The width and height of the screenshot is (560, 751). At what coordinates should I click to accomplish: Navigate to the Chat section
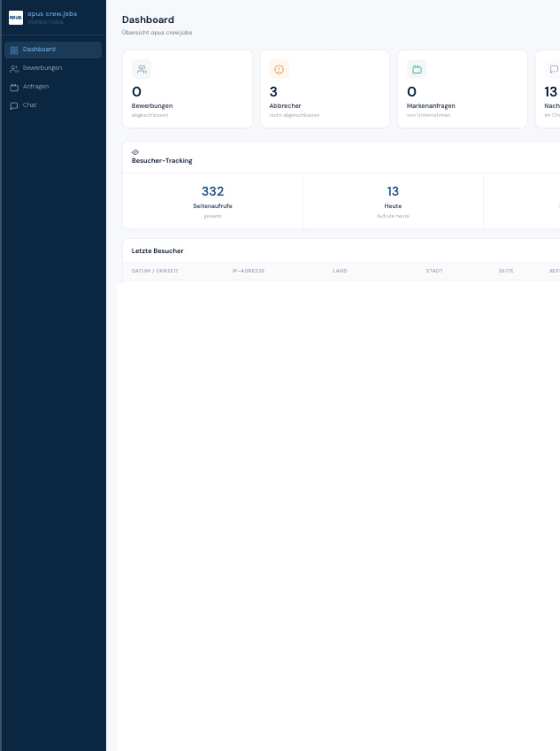pyautogui.click(x=29, y=105)
